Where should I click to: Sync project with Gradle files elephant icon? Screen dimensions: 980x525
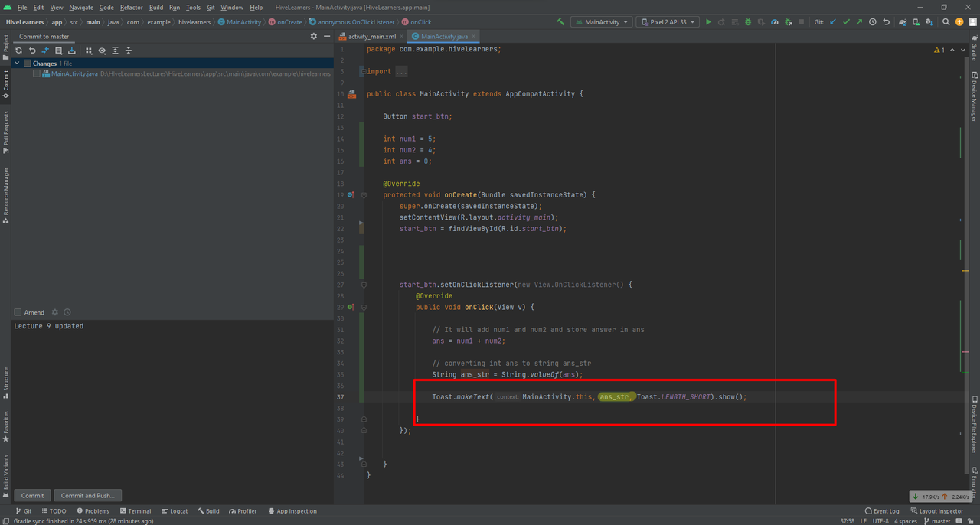pyautogui.click(x=903, y=22)
